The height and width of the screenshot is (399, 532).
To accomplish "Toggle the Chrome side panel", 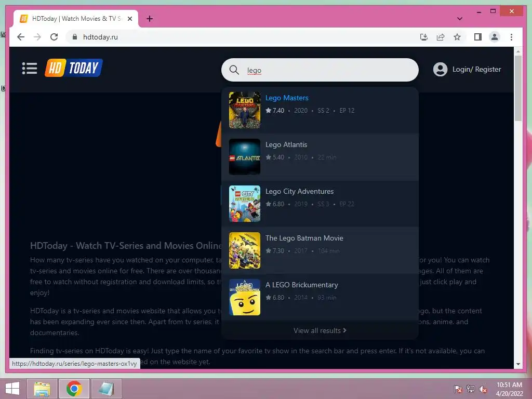I will [478, 37].
